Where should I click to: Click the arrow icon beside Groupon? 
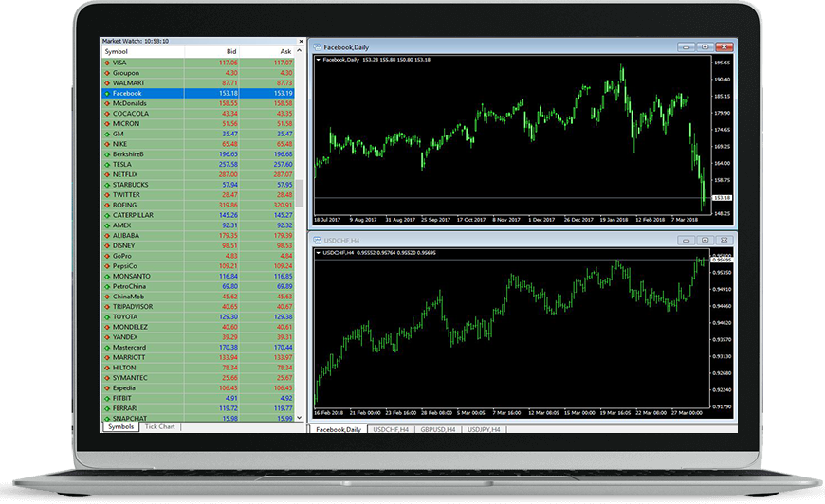coord(107,73)
